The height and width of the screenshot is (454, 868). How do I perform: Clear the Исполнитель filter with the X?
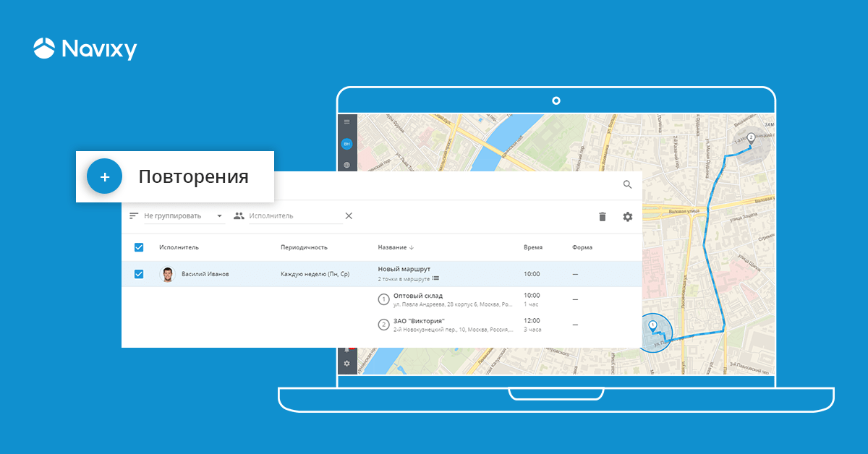click(x=349, y=216)
